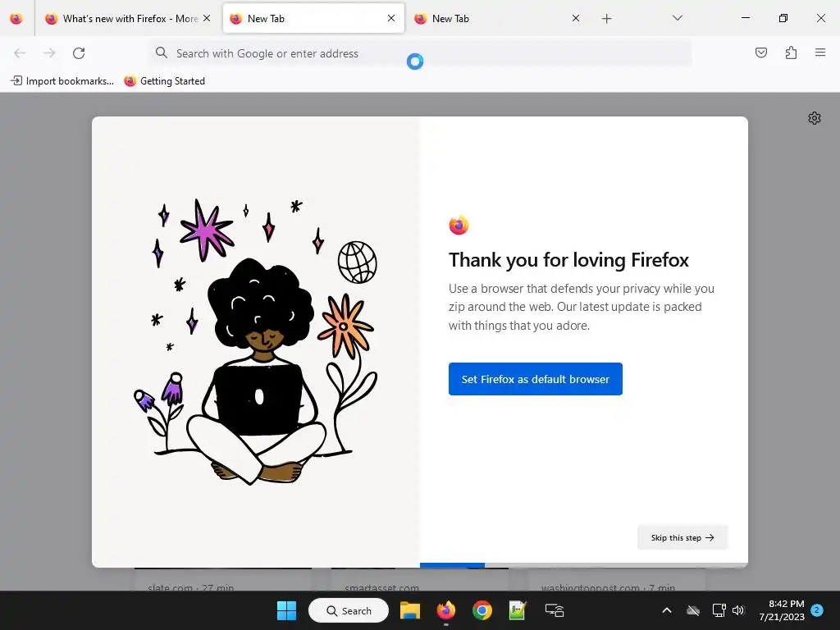Screen dimensions: 840x630
Task: Go forward one page
Action: (x=49, y=53)
